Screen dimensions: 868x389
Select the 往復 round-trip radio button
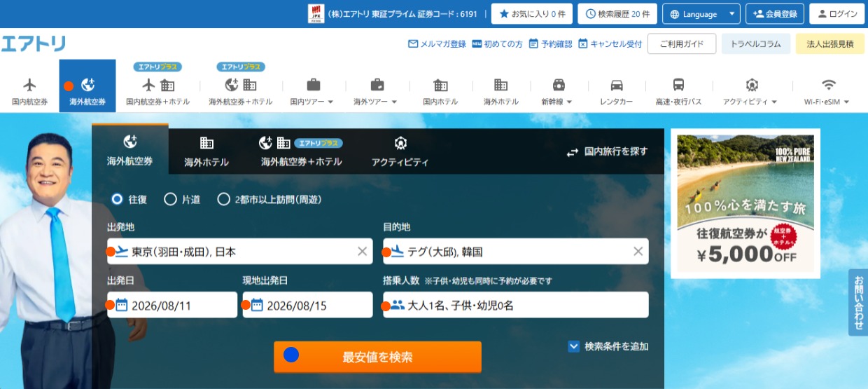click(118, 199)
